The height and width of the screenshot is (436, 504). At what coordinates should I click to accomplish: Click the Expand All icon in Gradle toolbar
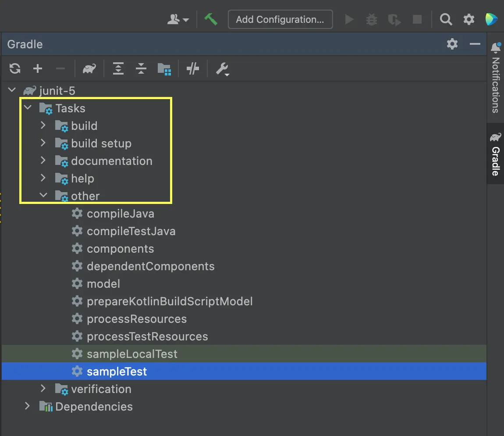pyautogui.click(x=118, y=68)
